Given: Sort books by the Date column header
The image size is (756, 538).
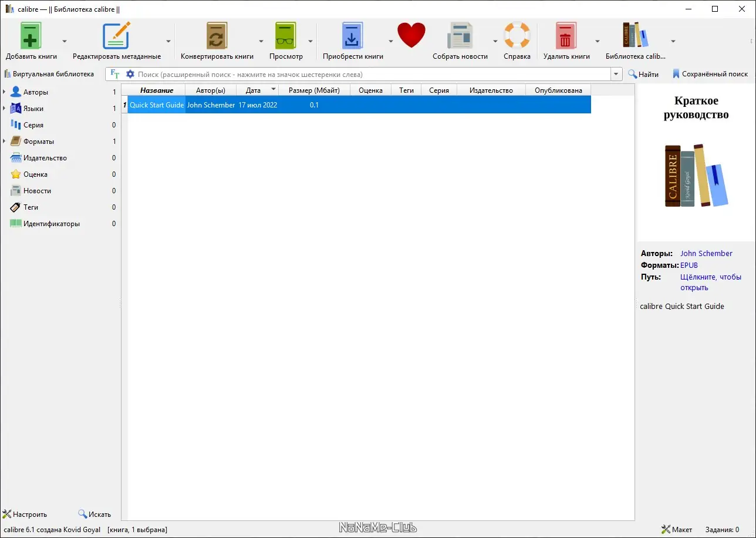Looking at the screenshot, I should [x=258, y=90].
